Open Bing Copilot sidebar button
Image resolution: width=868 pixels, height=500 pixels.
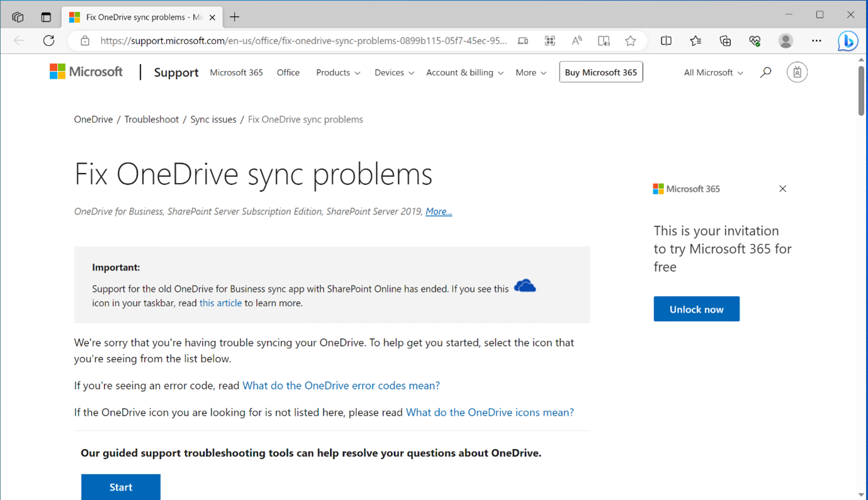click(848, 42)
